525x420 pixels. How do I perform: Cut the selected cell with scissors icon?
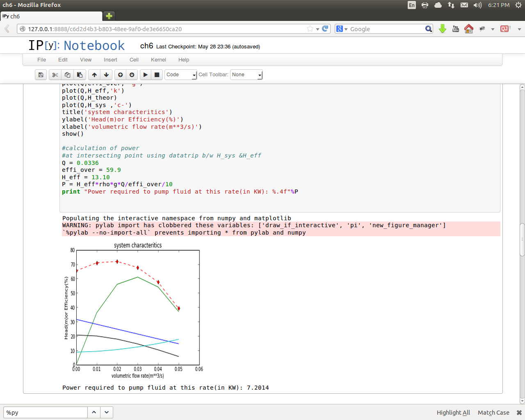tap(55, 75)
